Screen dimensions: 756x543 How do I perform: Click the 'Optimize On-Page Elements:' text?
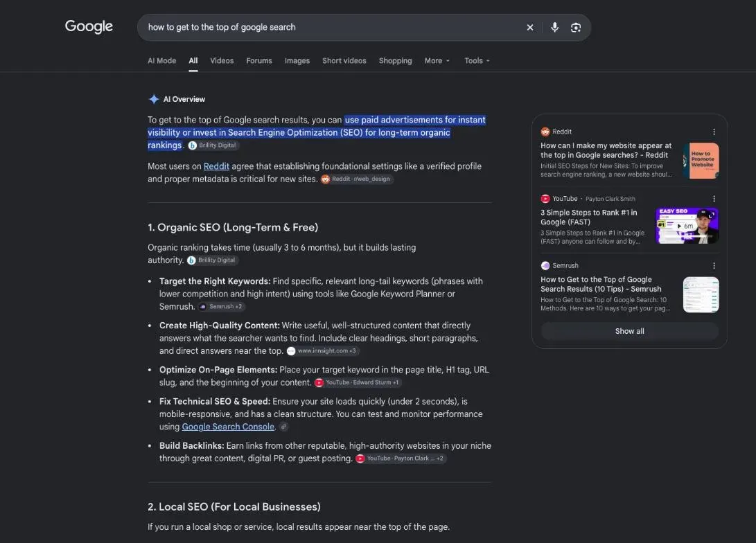point(218,370)
